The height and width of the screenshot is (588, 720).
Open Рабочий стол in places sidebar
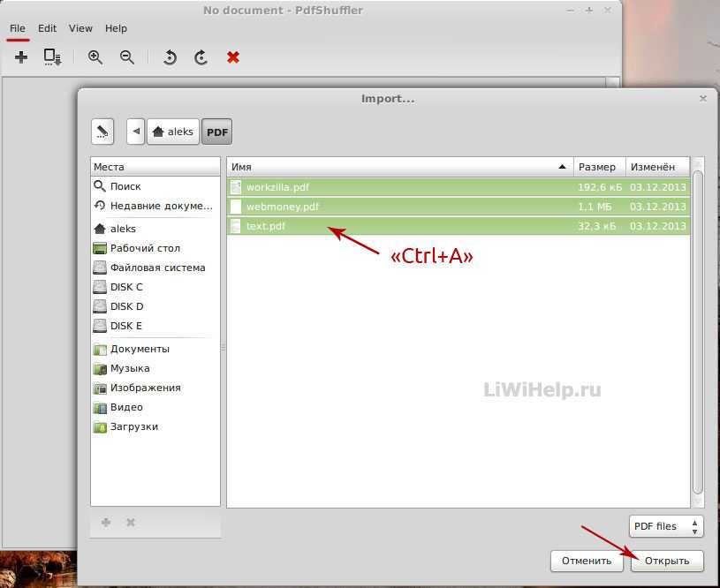pos(155,248)
